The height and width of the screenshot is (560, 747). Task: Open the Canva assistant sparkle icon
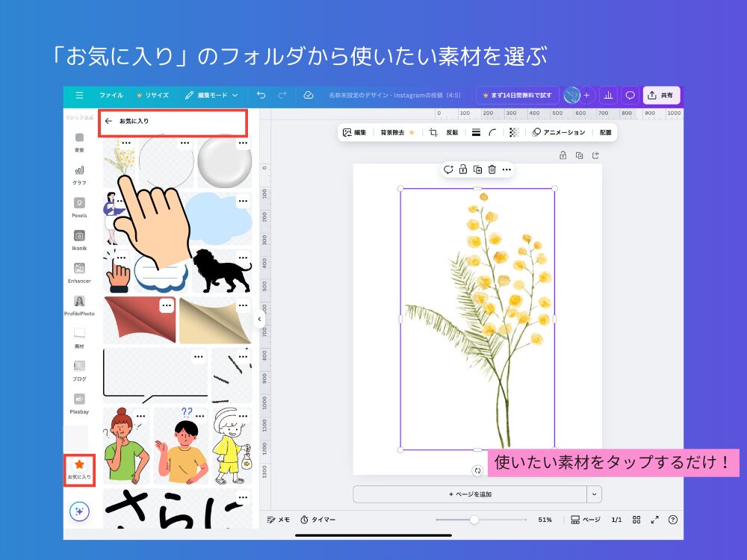click(78, 511)
